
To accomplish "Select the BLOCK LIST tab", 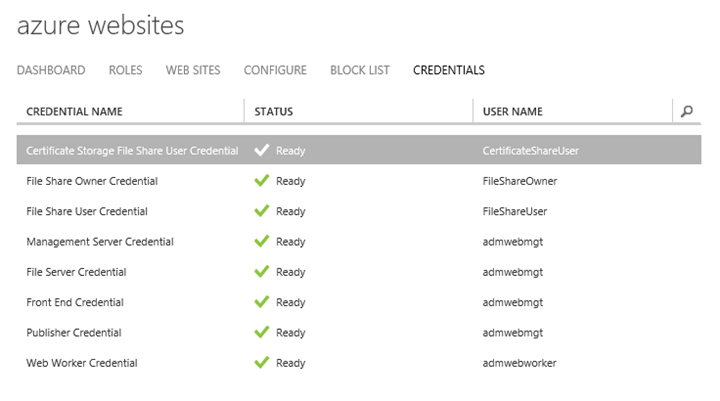I will [x=360, y=70].
